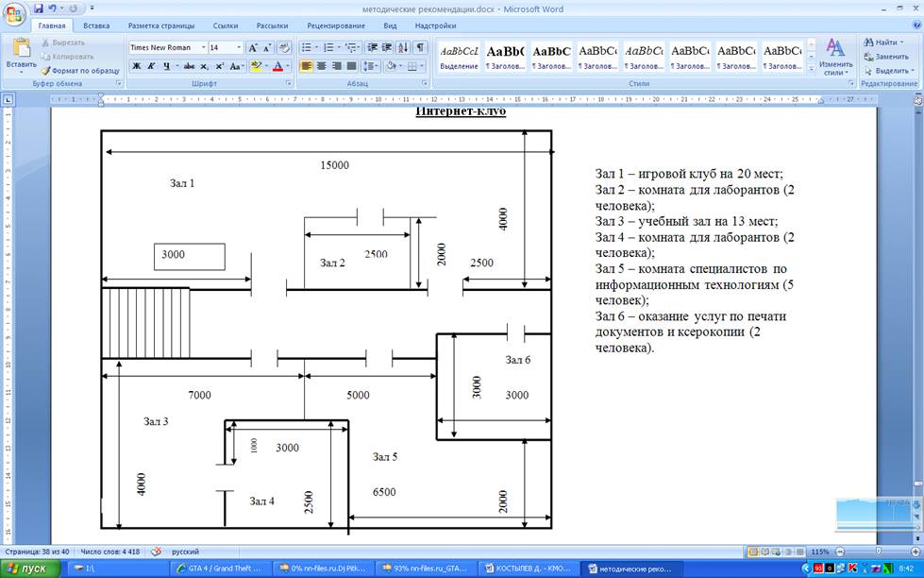Click the пуск (Start) button
Image resolution: width=924 pixels, height=578 pixels.
click(x=27, y=569)
